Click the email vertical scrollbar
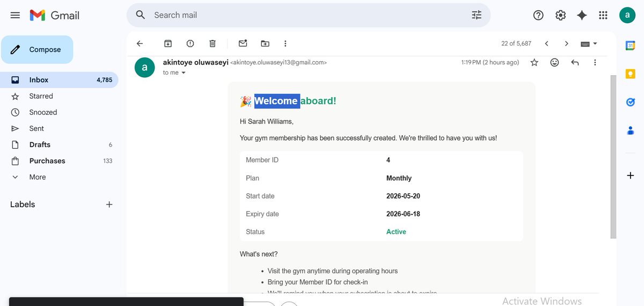Screen dimensions: 644x306 point(613,157)
